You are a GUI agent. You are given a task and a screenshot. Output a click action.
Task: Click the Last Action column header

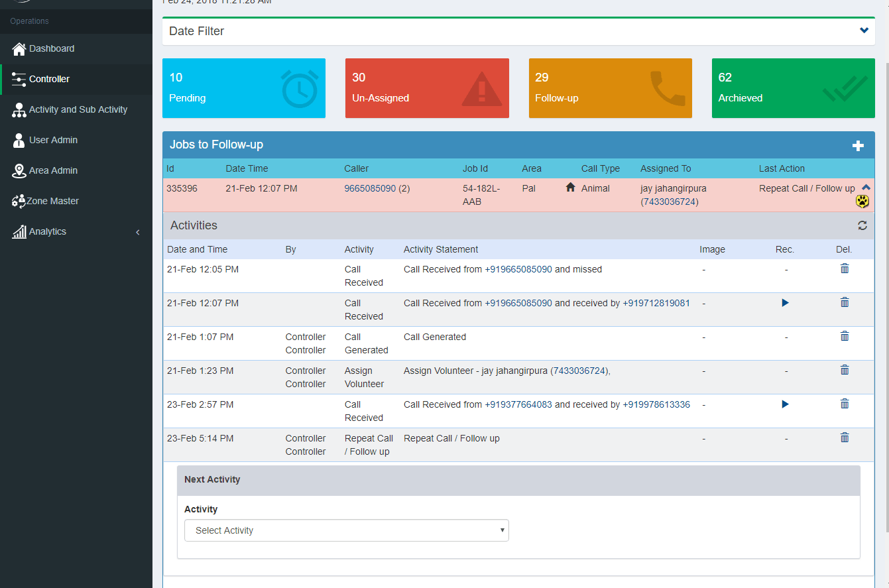coord(782,168)
